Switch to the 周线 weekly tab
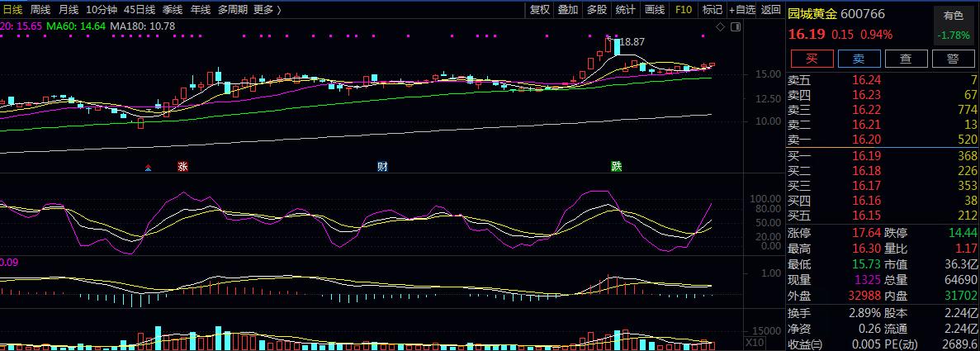Viewport: 980px width, 351px height. [x=40, y=10]
